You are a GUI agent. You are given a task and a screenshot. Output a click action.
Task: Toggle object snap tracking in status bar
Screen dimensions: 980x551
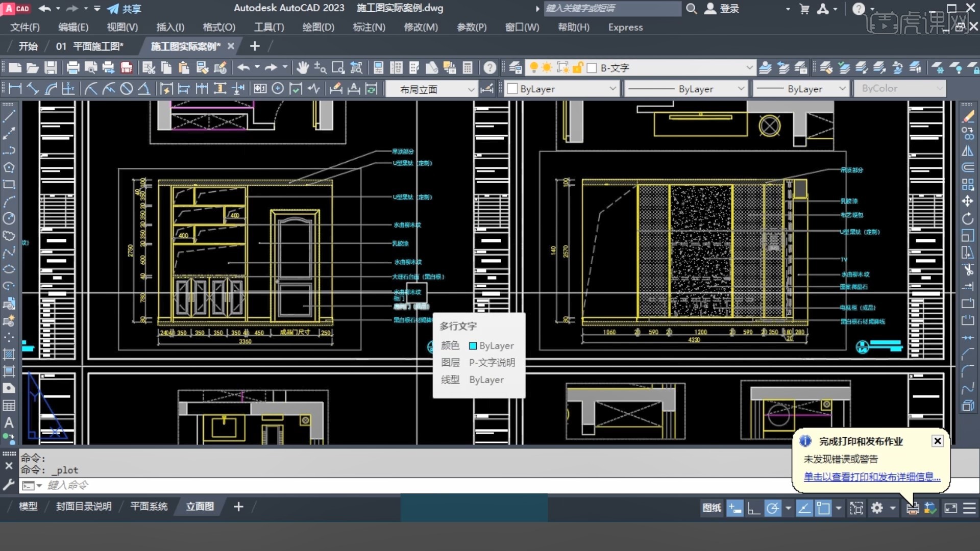coord(804,508)
